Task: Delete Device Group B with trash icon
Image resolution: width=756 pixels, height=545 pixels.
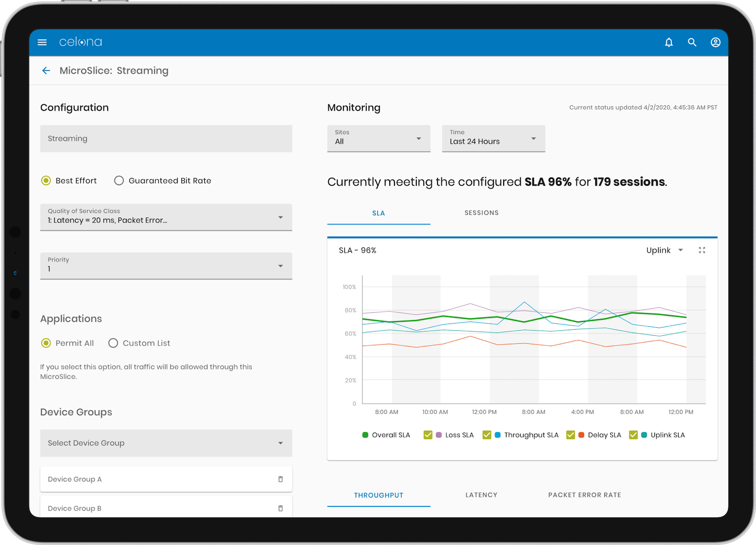Action: click(x=280, y=508)
